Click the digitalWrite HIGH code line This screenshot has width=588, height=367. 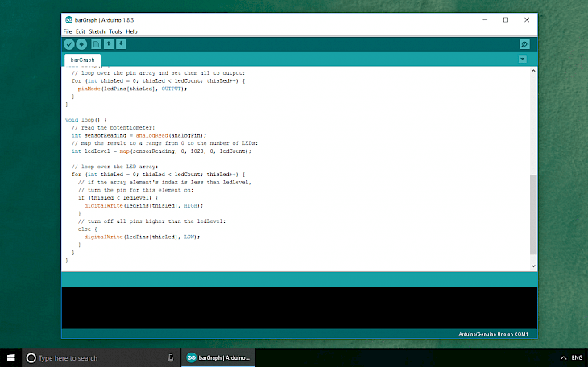click(143, 205)
